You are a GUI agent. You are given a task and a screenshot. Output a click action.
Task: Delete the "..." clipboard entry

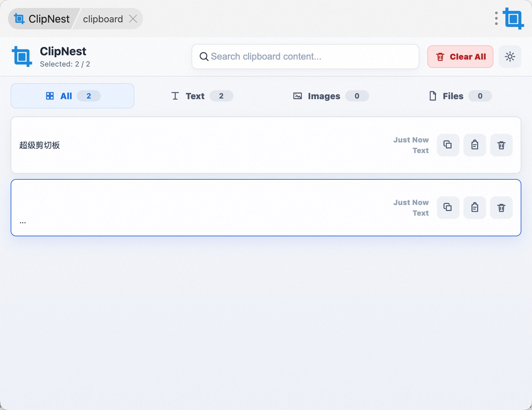(501, 207)
